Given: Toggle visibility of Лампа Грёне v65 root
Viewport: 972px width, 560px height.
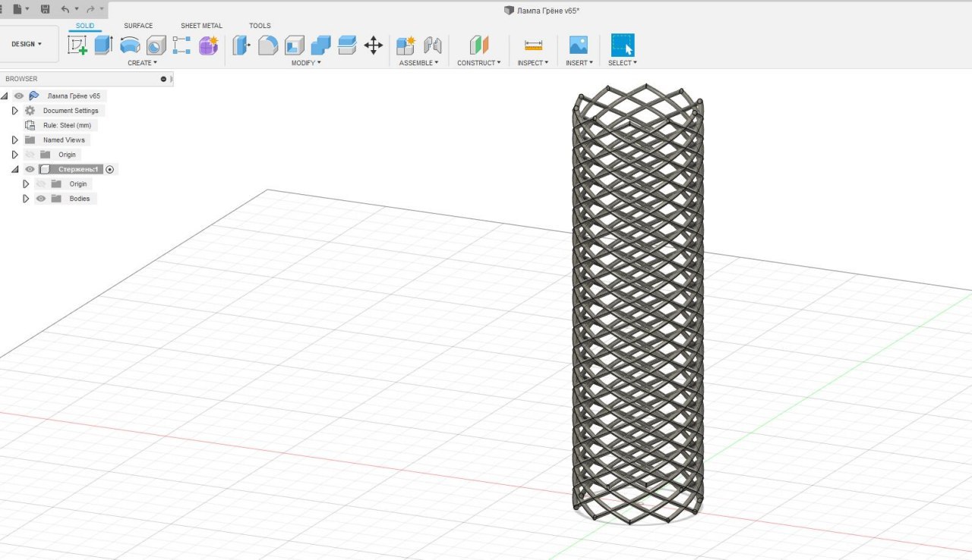Looking at the screenshot, I should (19, 96).
